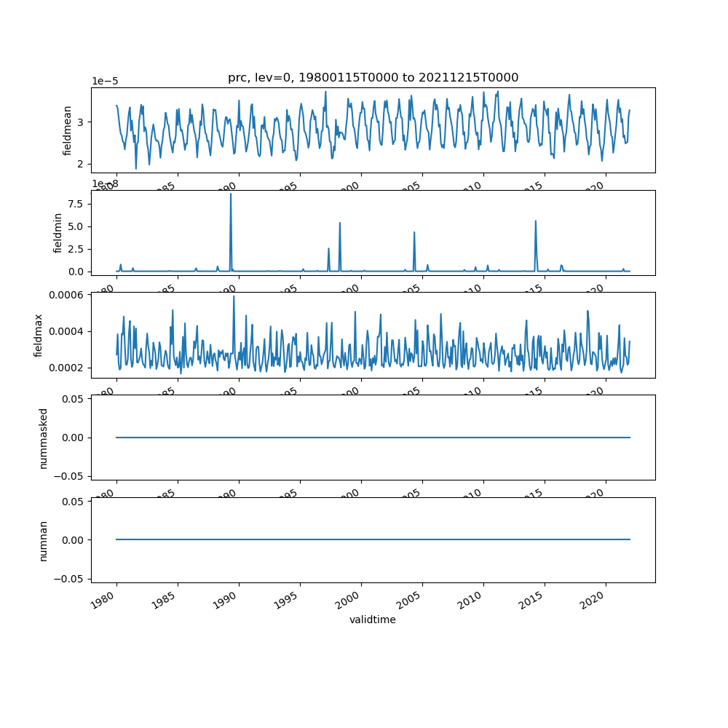Image resolution: width=728 pixels, height=728 pixels.
Task: Click the "nummasked" y-axis label
Action: coord(43,438)
